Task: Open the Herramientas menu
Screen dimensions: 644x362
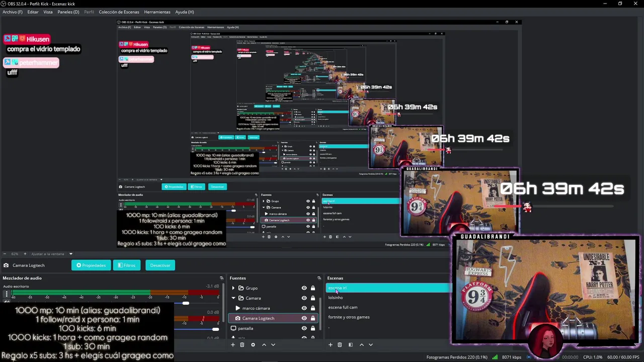Action: (157, 12)
